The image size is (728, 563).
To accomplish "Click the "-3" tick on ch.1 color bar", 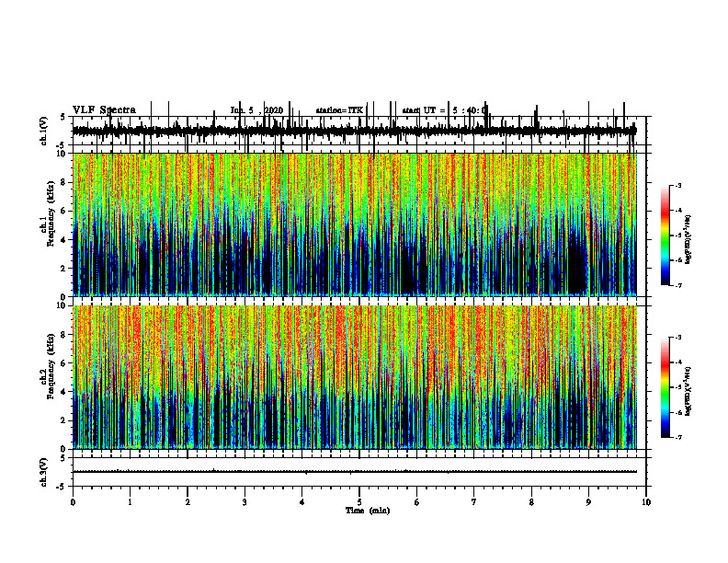I will point(678,186).
